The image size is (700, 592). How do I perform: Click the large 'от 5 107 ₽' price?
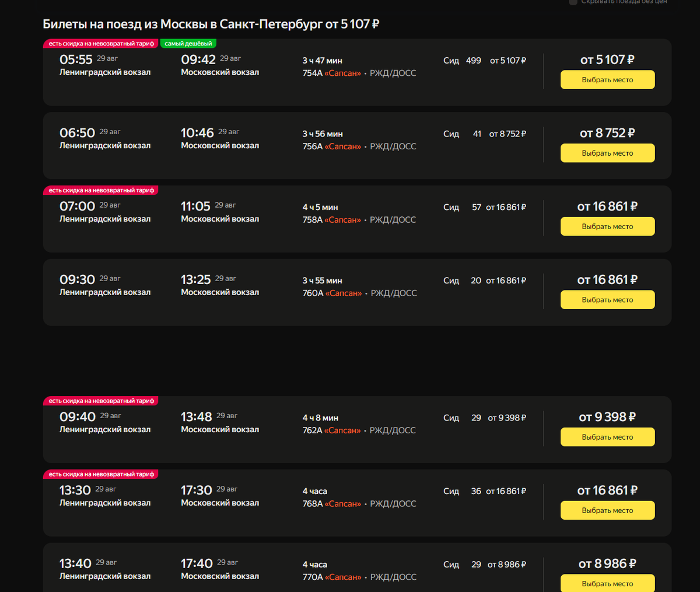[x=607, y=60]
